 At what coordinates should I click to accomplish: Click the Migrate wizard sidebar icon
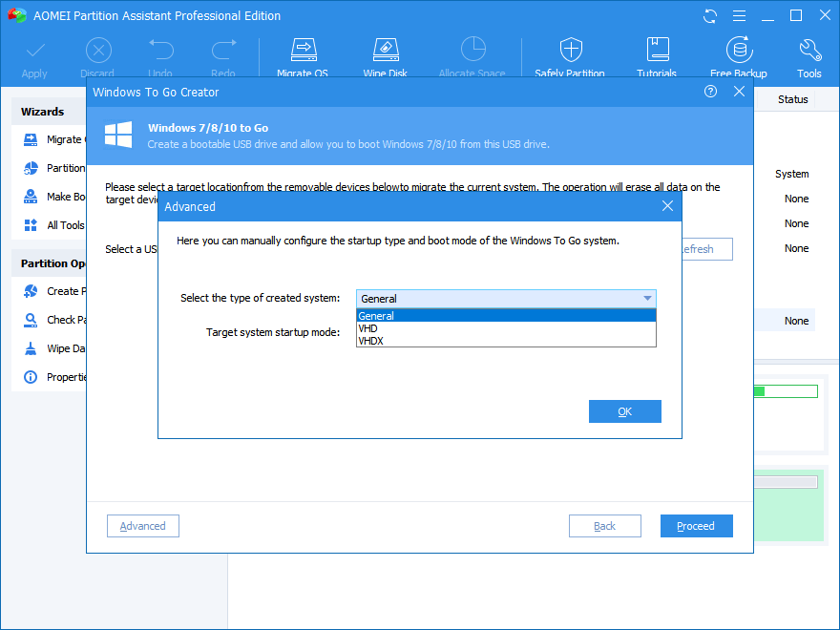click(x=31, y=139)
